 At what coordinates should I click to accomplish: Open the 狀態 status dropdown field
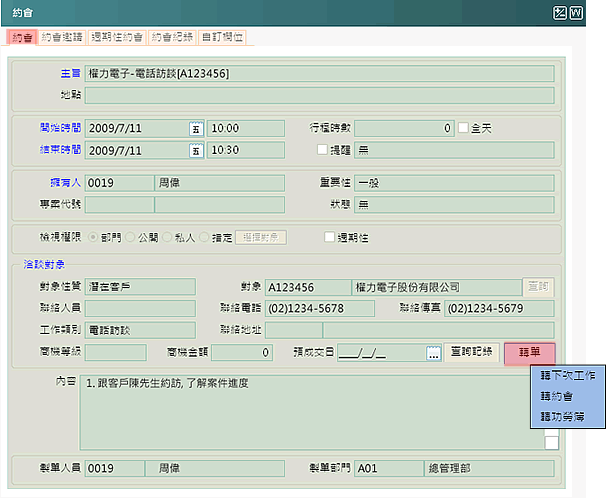click(x=454, y=204)
